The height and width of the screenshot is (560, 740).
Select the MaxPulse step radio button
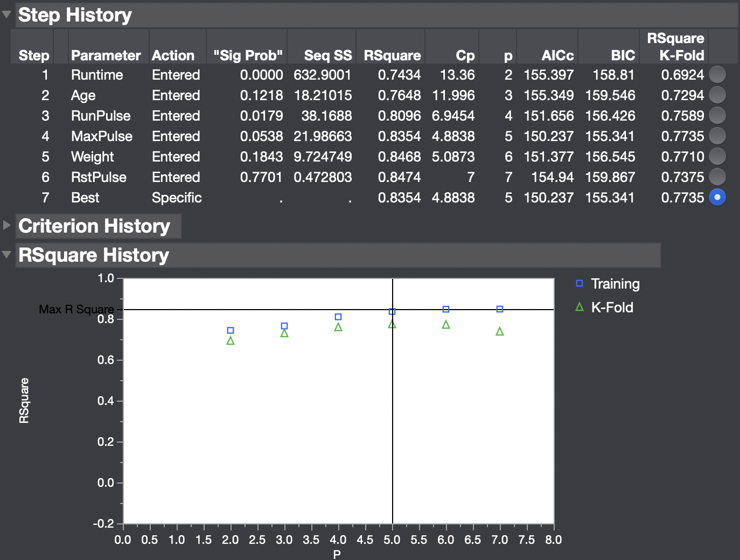(717, 136)
